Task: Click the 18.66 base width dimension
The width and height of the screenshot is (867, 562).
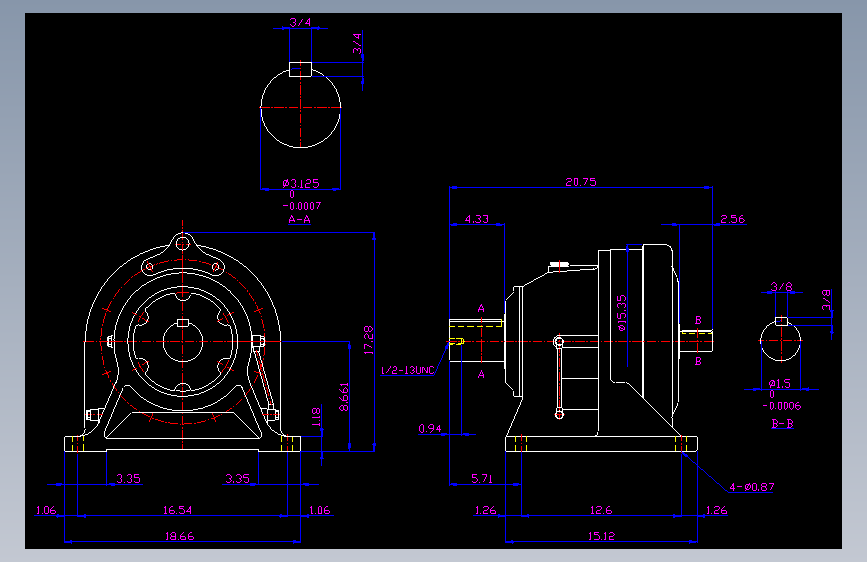Action: tap(180, 536)
